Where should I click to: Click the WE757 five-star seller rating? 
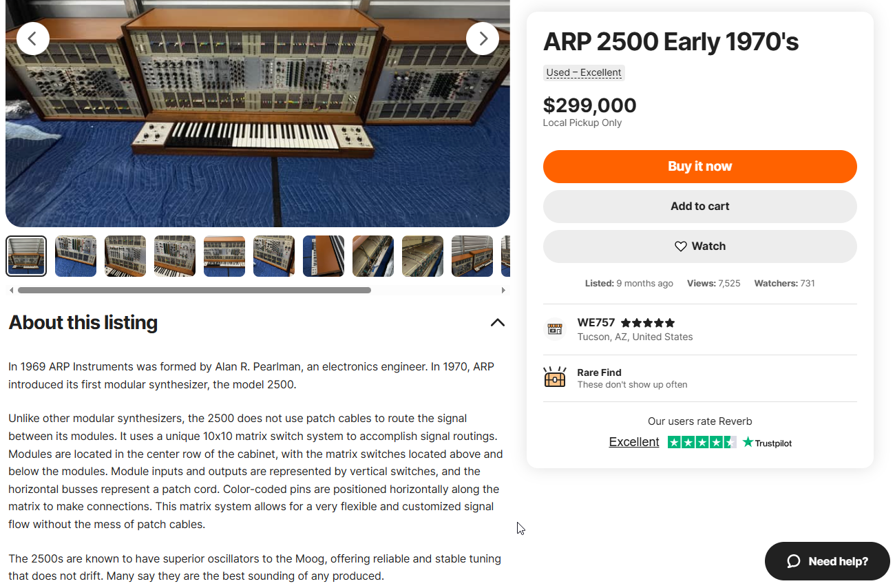pos(647,323)
